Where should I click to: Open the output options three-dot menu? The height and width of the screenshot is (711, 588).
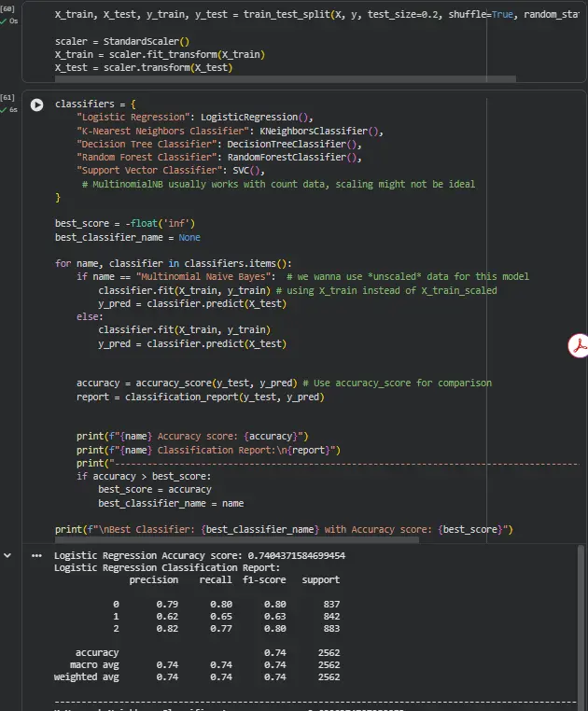click(x=36, y=556)
